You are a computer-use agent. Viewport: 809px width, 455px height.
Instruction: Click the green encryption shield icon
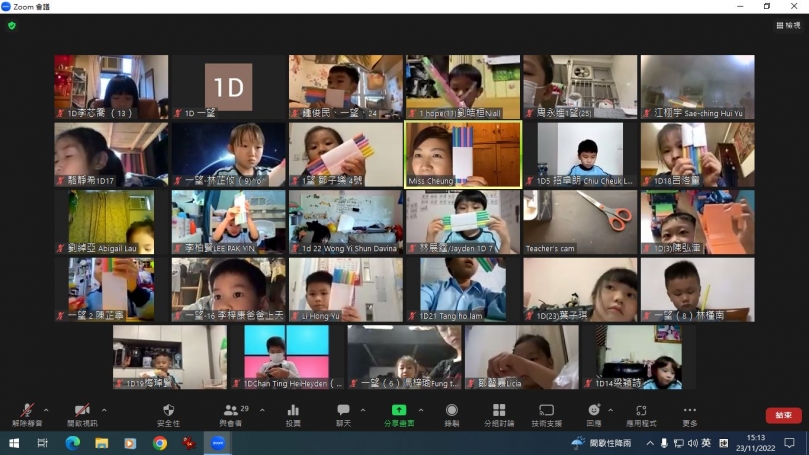(x=12, y=25)
